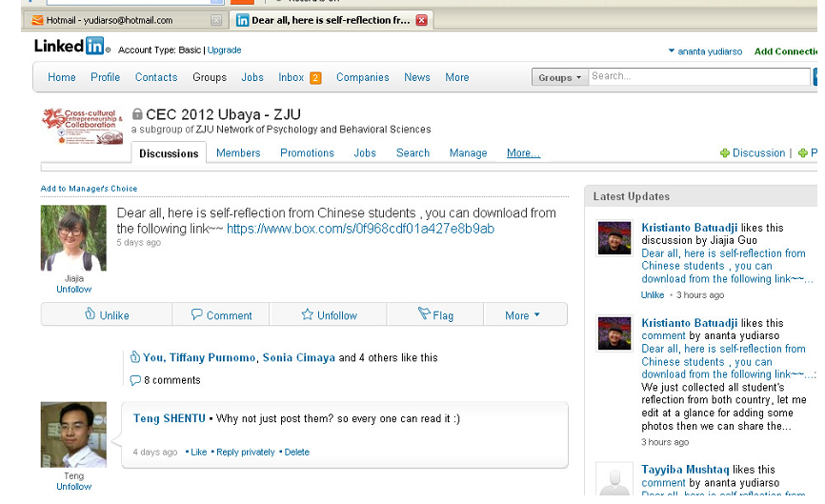Screen dimensions: 825x504
Task: Unfollow Jiajia under her photo
Action: click(x=73, y=290)
